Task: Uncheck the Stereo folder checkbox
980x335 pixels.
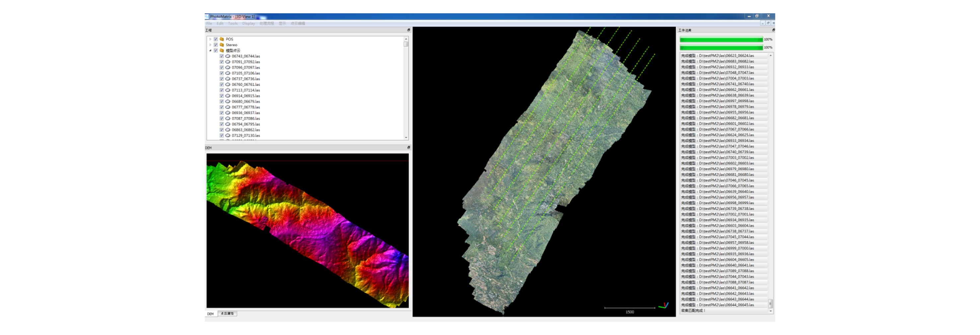Action: (216, 44)
